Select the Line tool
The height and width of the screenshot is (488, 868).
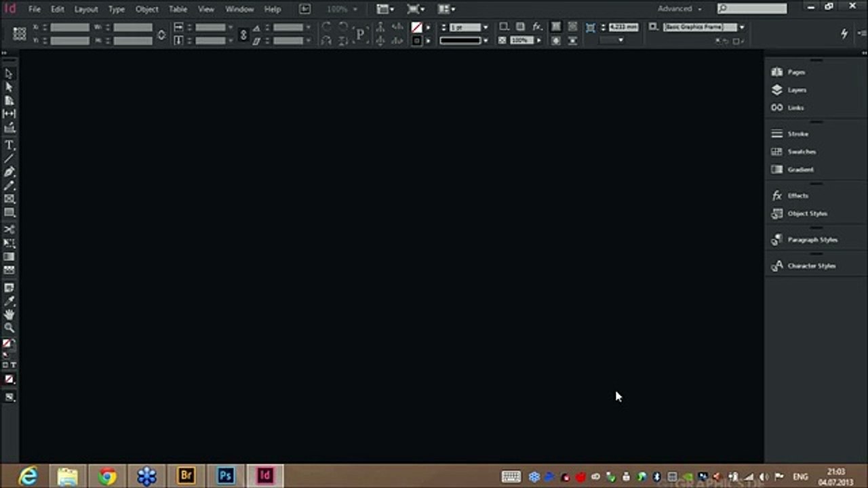[x=9, y=159]
